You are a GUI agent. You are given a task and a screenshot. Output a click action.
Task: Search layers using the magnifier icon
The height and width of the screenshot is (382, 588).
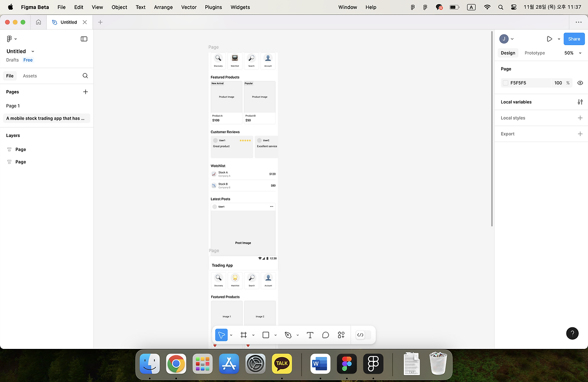click(85, 76)
